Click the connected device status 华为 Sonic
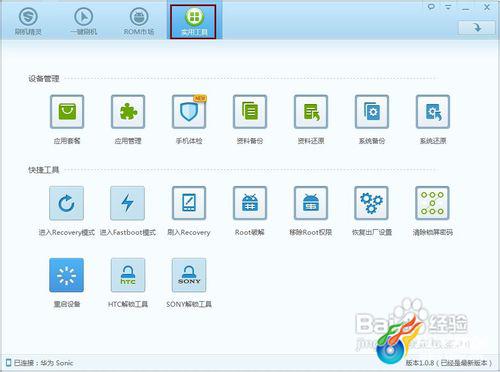 click(40, 363)
